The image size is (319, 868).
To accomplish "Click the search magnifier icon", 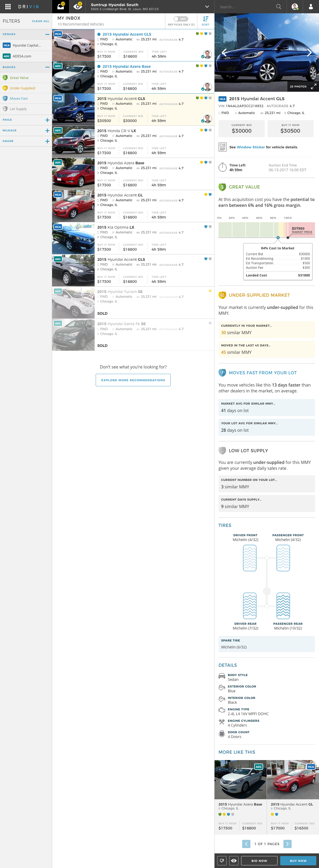I will (278, 7).
